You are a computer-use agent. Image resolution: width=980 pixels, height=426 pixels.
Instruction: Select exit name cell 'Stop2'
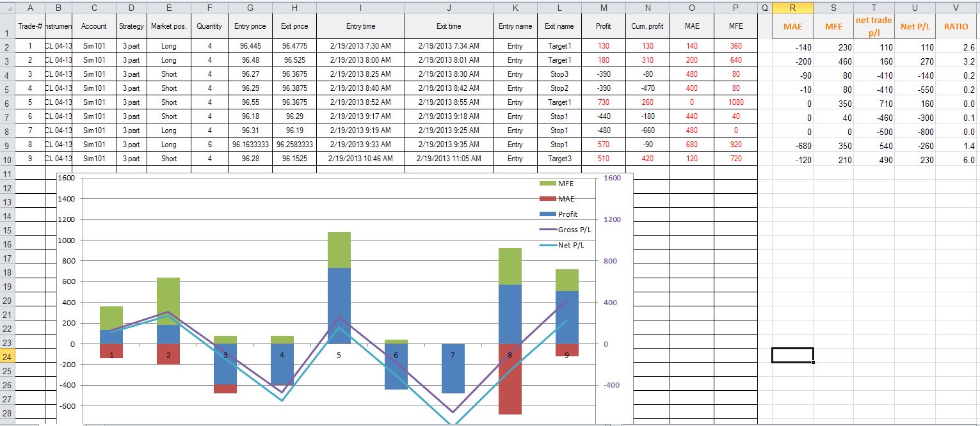(559, 88)
